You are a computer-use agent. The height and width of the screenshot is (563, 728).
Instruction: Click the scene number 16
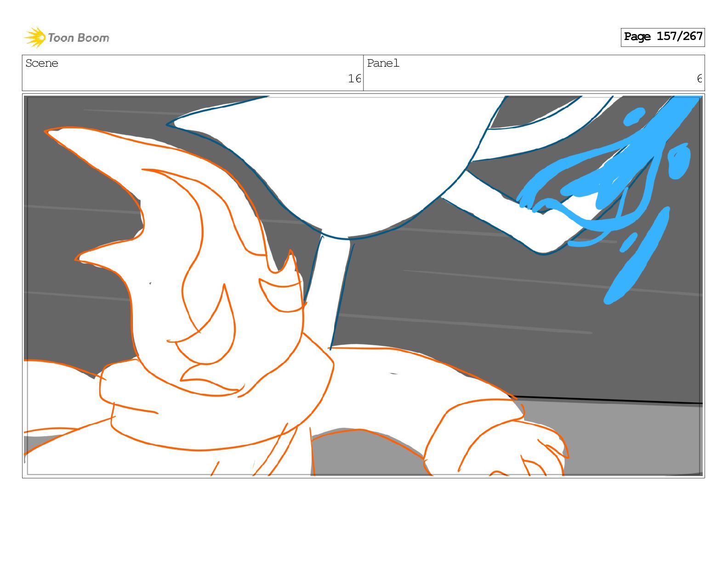354,79
